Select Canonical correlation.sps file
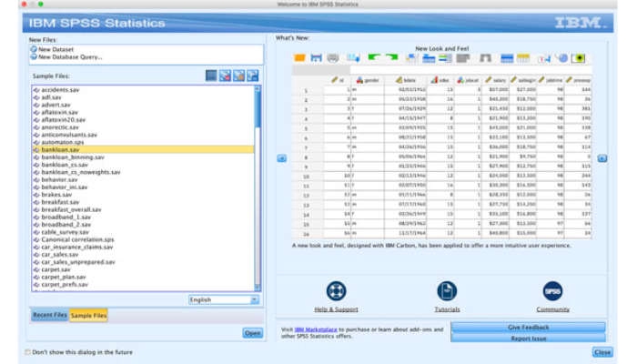The height and width of the screenshot is (364, 637). (143, 239)
